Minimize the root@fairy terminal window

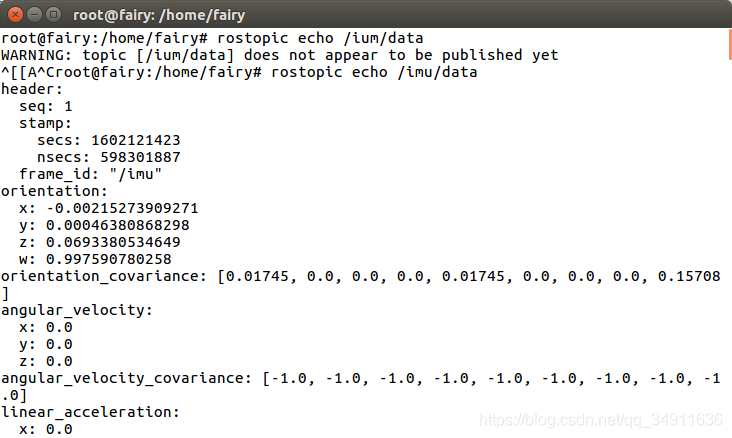[35, 15]
